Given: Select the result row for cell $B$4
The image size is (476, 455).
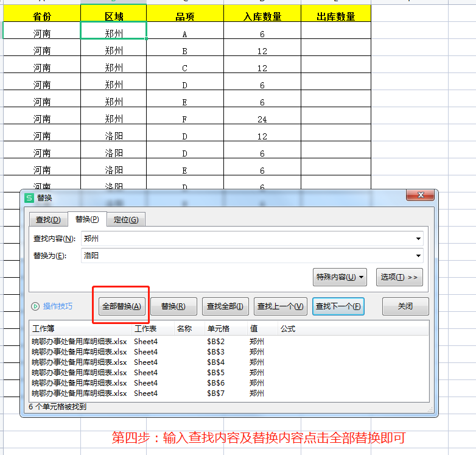Looking at the screenshot, I should click(229, 362).
